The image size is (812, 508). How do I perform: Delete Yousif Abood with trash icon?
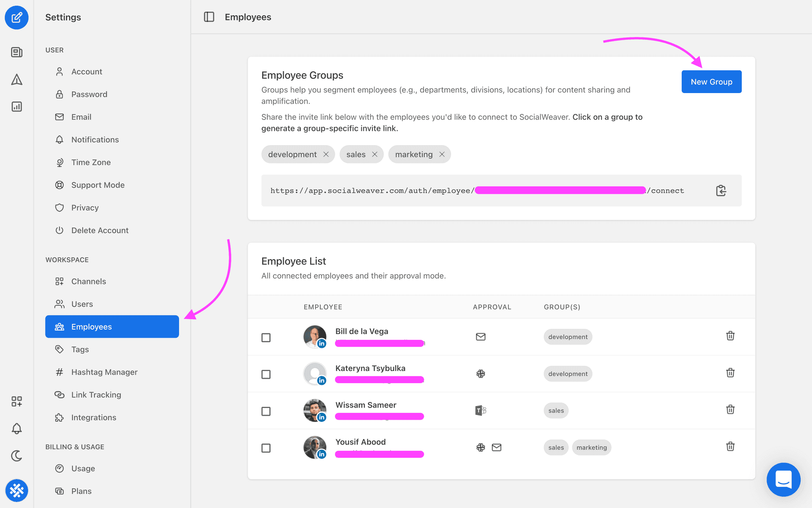pyautogui.click(x=730, y=447)
